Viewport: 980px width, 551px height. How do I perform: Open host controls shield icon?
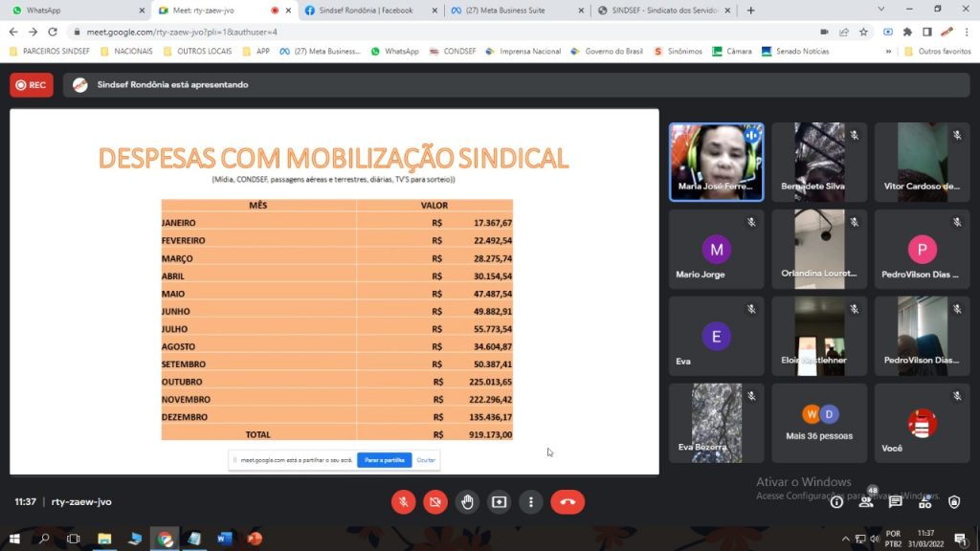click(954, 501)
